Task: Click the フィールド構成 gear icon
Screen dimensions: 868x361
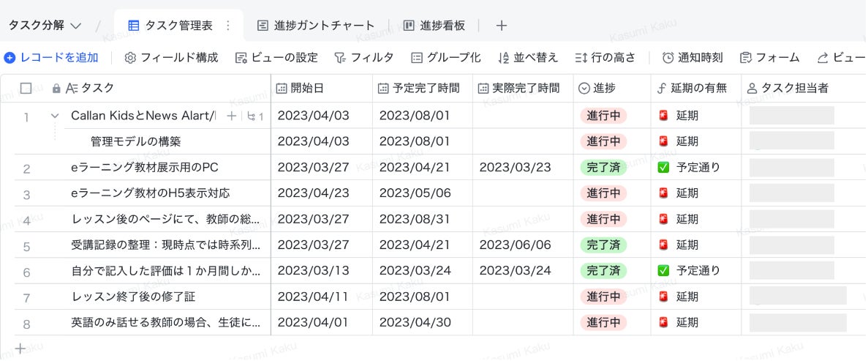Action: pos(131,58)
